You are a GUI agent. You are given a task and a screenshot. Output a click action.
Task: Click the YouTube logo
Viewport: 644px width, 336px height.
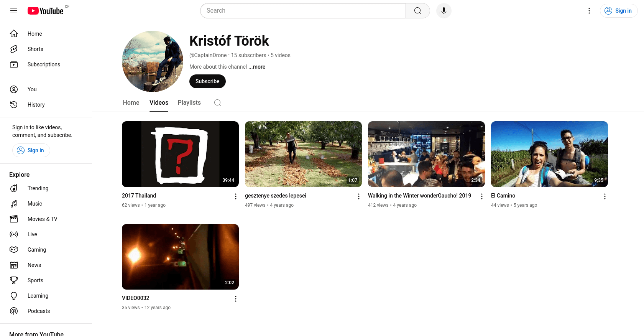point(46,11)
